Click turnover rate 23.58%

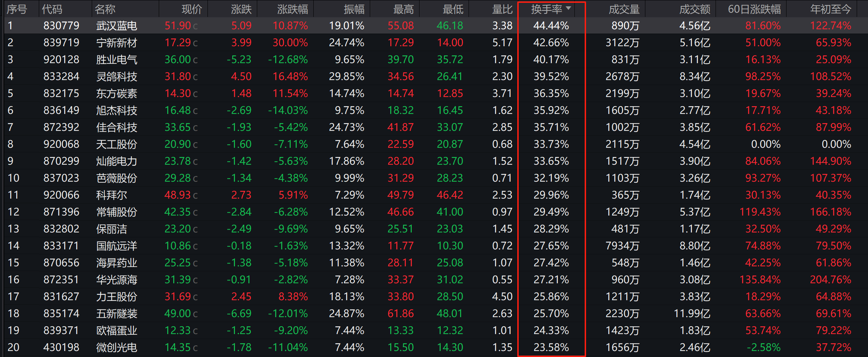coord(551,347)
